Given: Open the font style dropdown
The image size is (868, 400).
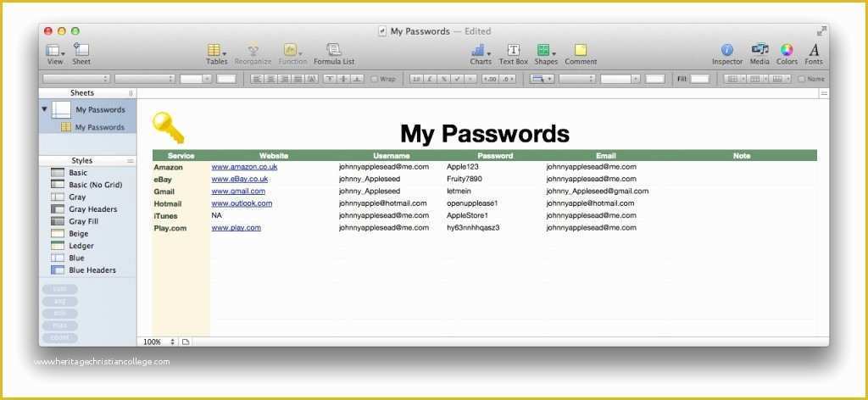Looking at the screenshot, I should (x=144, y=79).
